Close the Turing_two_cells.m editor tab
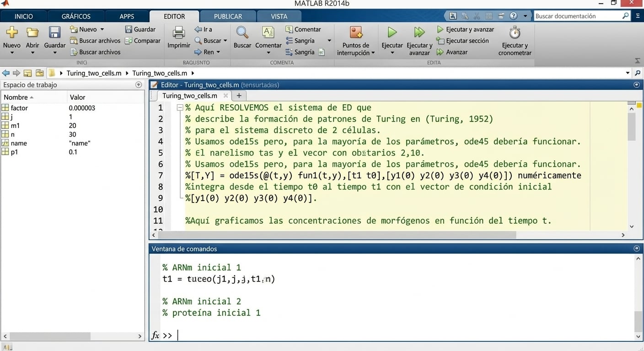The width and height of the screenshot is (644, 351). pos(225,96)
